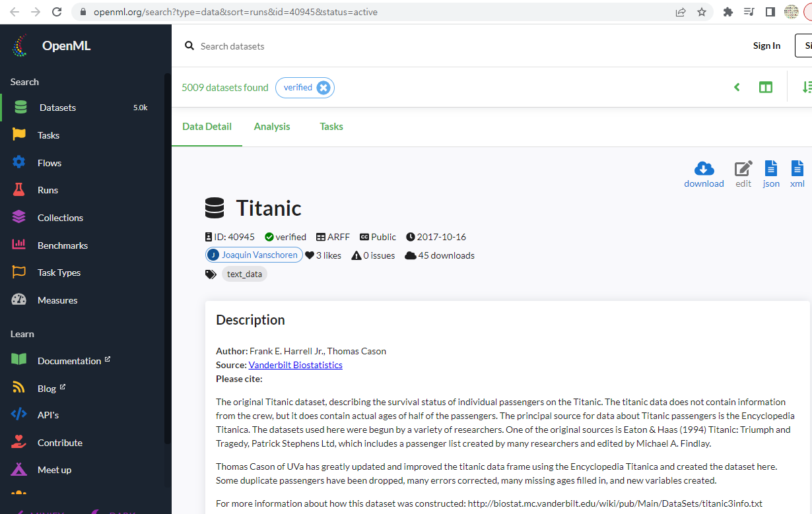Click the Titanic dataset title

click(269, 209)
